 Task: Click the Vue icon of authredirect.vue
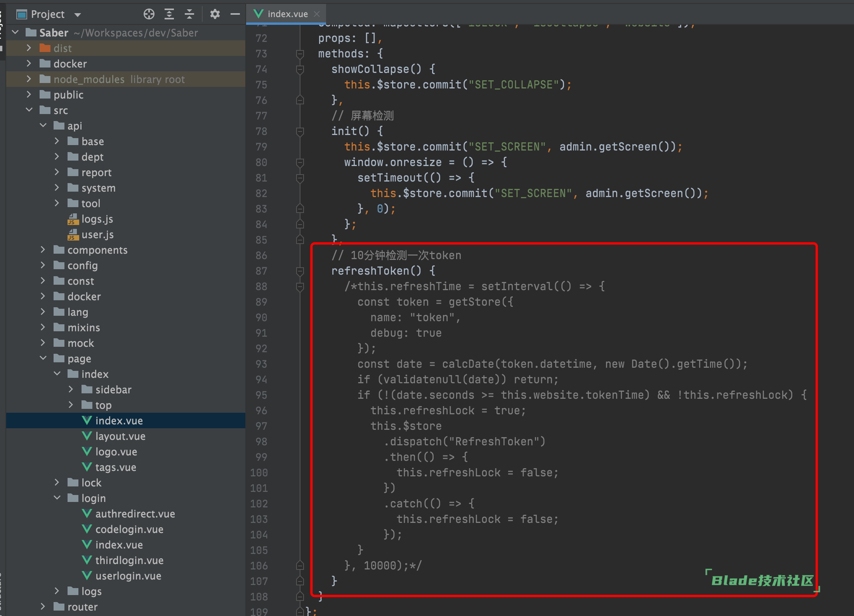point(87,514)
